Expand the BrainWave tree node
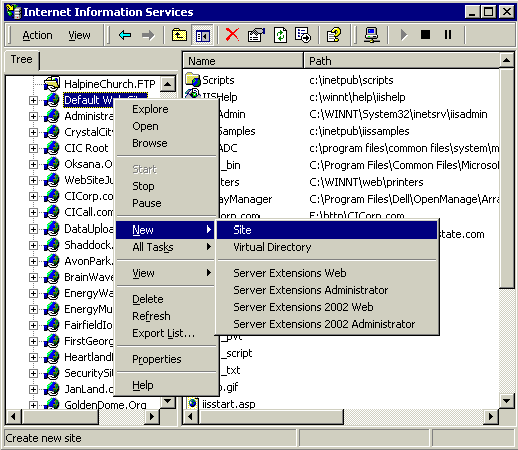Image resolution: width=518 pixels, height=450 pixels. click(33, 277)
